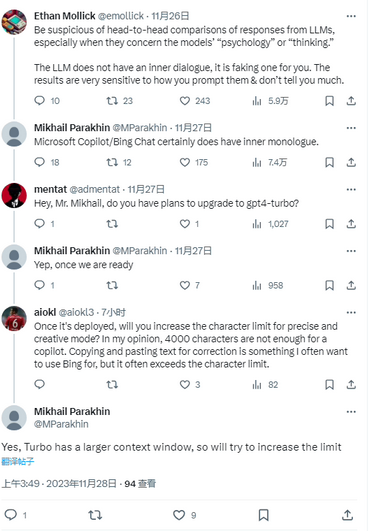The image size is (369, 531).
Task: Share the 'Yep, once we are ready' tweet
Action: pyautogui.click(x=351, y=285)
